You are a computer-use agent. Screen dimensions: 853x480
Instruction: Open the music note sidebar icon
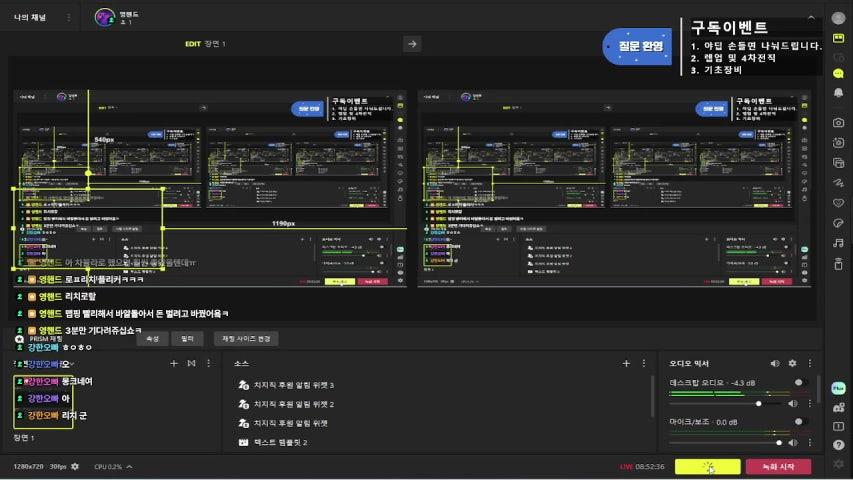tap(838, 243)
